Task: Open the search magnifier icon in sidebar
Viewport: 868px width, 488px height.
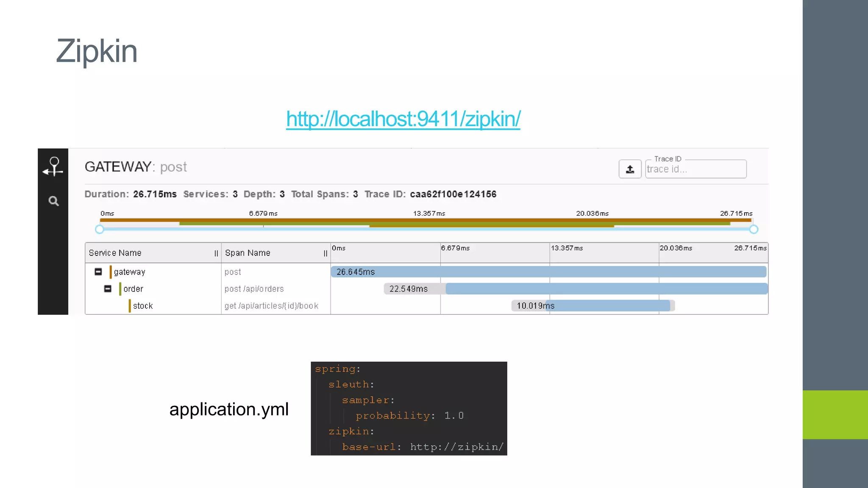Action: pos(53,201)
